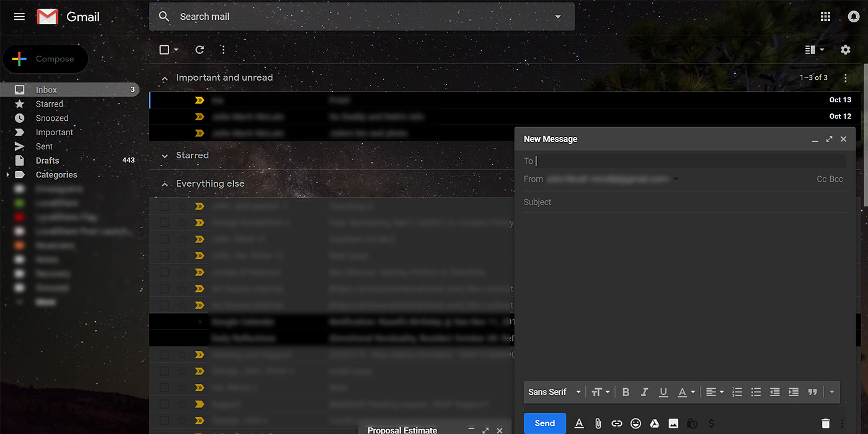Attach a file using the paperclip icon
Viewport: 868px width, 434px height.
[598, 423]
